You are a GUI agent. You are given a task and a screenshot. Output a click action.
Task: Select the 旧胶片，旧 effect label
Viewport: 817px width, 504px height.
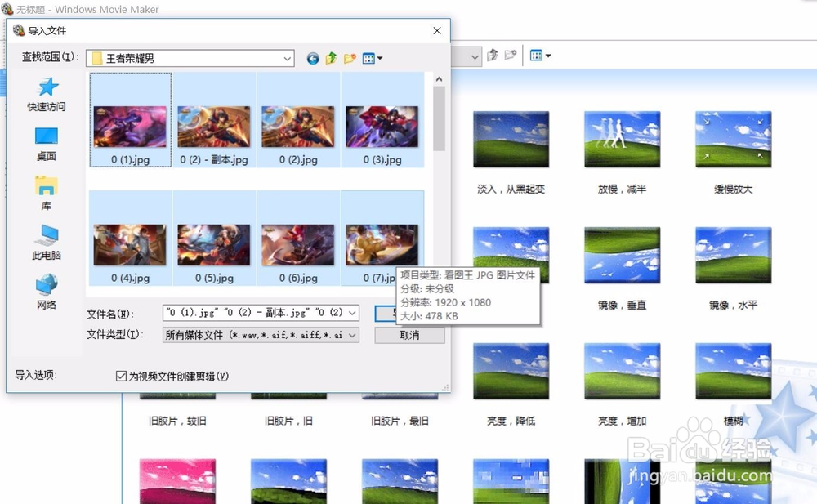(288, 421)
